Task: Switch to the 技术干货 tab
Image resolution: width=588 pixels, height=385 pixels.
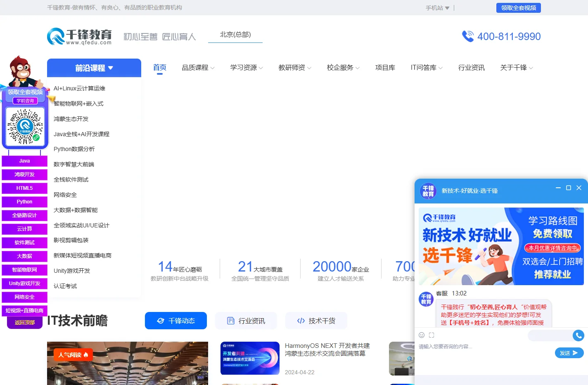Action: coord(316,321)
